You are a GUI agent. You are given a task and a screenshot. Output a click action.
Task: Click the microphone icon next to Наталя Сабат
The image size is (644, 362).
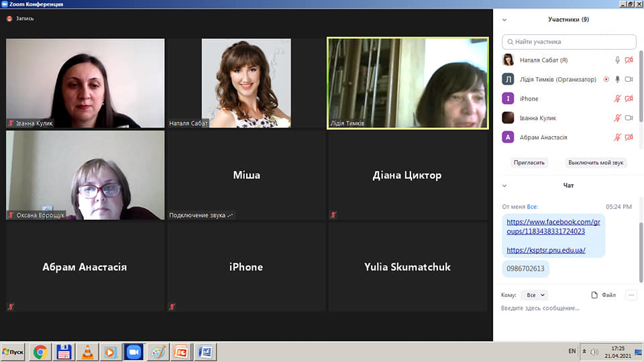point(618,60)
